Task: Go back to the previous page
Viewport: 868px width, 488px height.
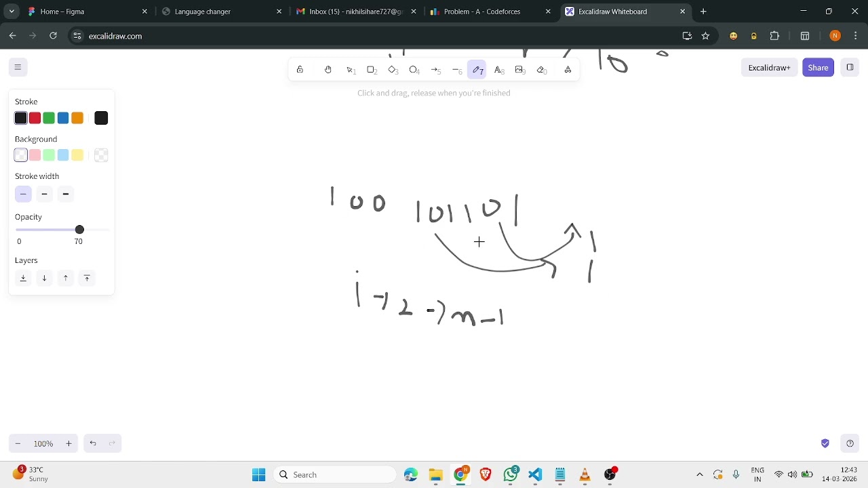Action: click(12, 36)
